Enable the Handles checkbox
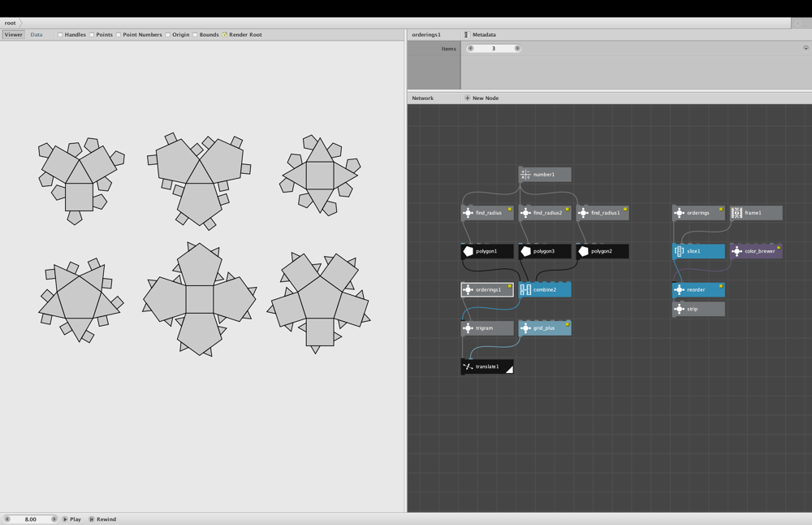 click(60, 35)
